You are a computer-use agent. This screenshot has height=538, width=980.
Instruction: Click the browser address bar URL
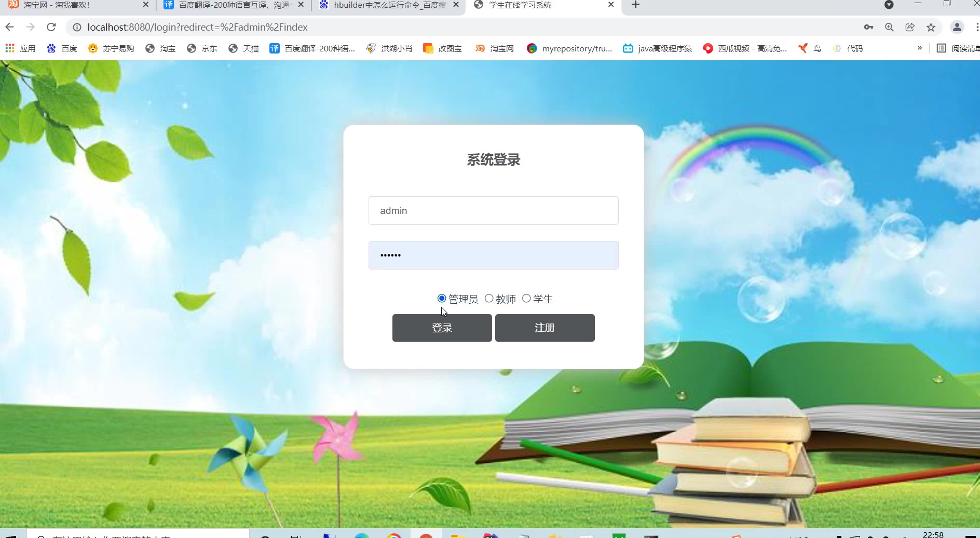pos(197,27)
